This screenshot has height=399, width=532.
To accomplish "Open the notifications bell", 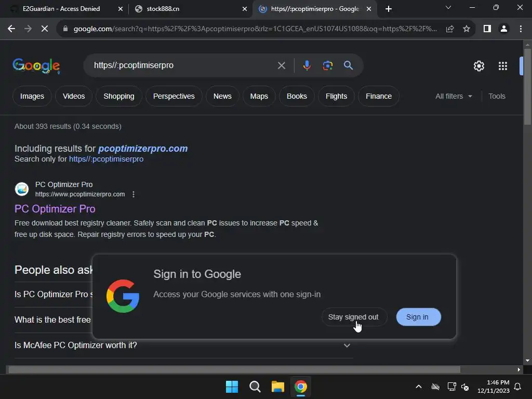I will point(517,387).
